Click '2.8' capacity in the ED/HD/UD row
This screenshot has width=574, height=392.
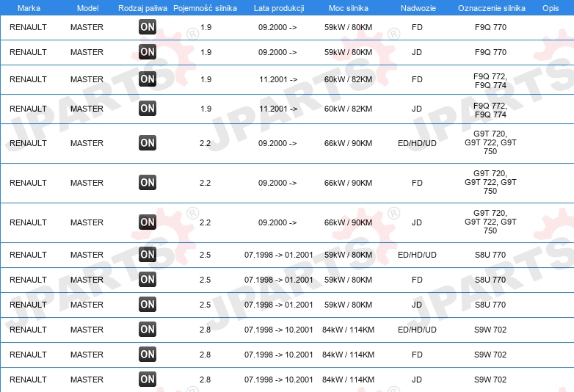(x=205, y=330)
